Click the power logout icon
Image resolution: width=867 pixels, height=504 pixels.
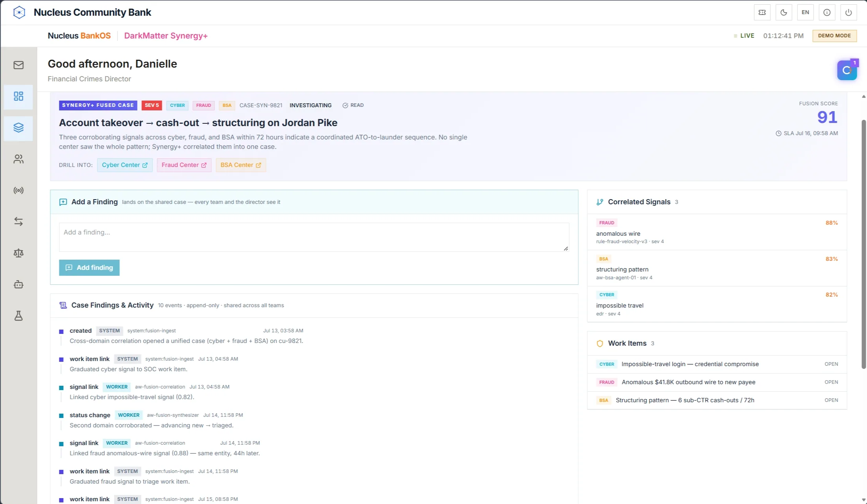point(849,12)
